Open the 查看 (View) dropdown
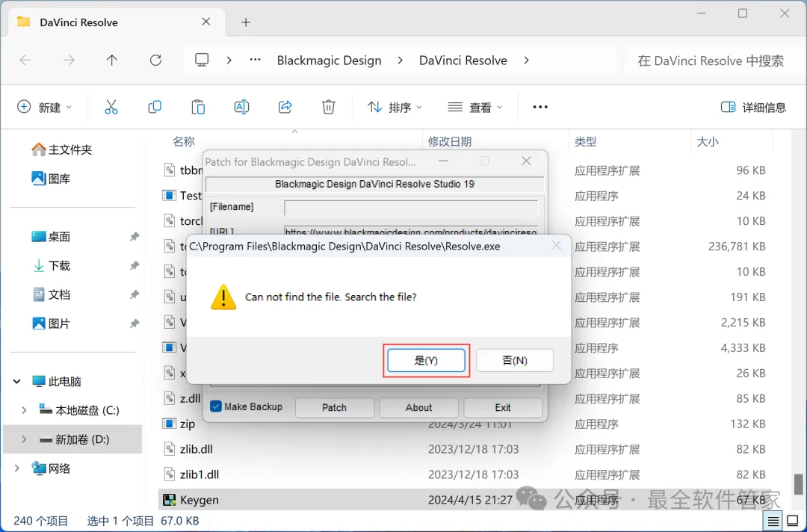 tap(475, 107)
